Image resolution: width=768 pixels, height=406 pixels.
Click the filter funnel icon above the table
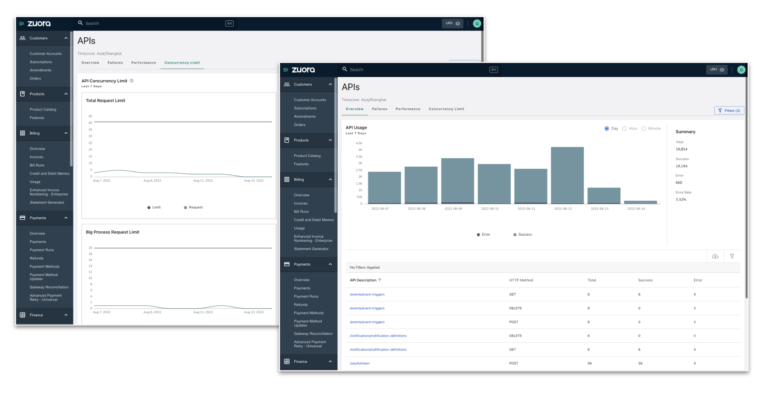tap(732, 256)
